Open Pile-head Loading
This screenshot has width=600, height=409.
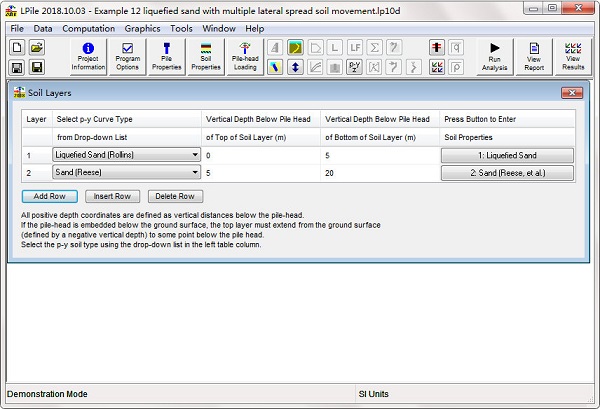pos(245,57)
